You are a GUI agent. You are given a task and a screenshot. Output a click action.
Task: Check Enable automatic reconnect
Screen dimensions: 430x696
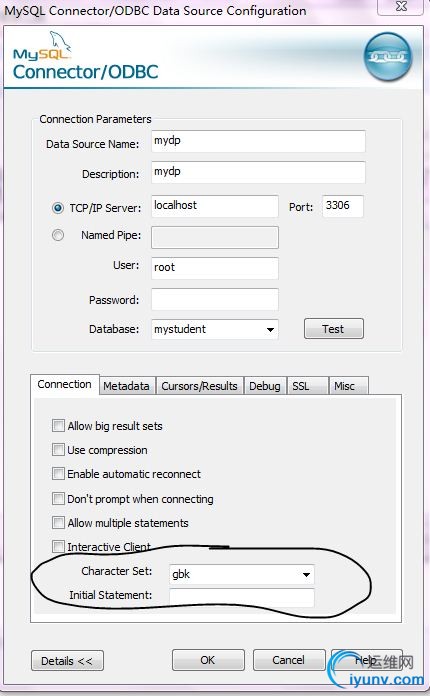point(58,474)
